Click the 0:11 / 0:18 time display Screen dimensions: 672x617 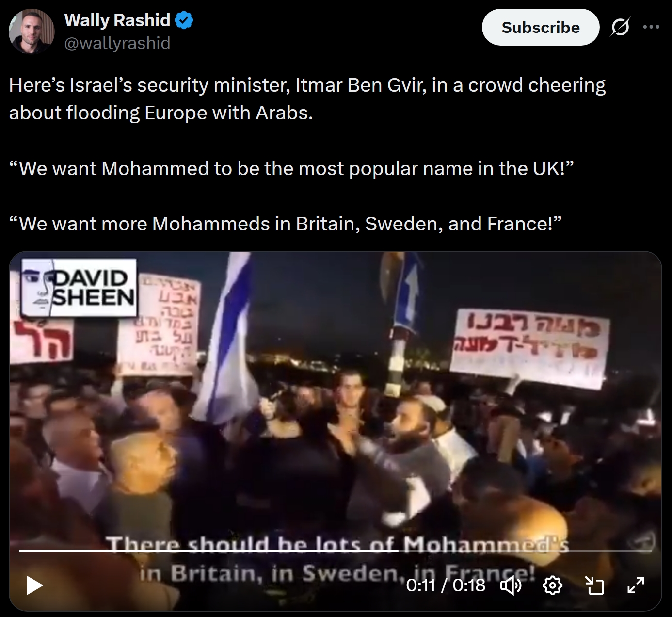click(x=446, y=585)
